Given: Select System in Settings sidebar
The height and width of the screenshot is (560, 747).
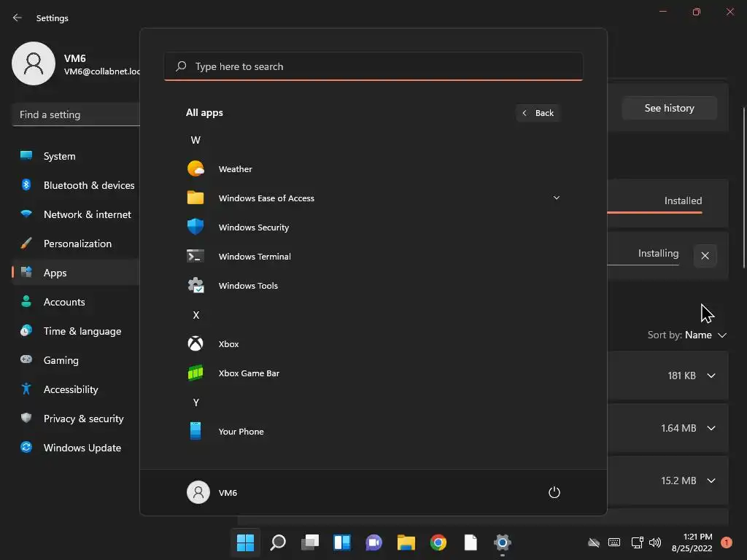Looking at the screenshot, I should pos(76,156).
